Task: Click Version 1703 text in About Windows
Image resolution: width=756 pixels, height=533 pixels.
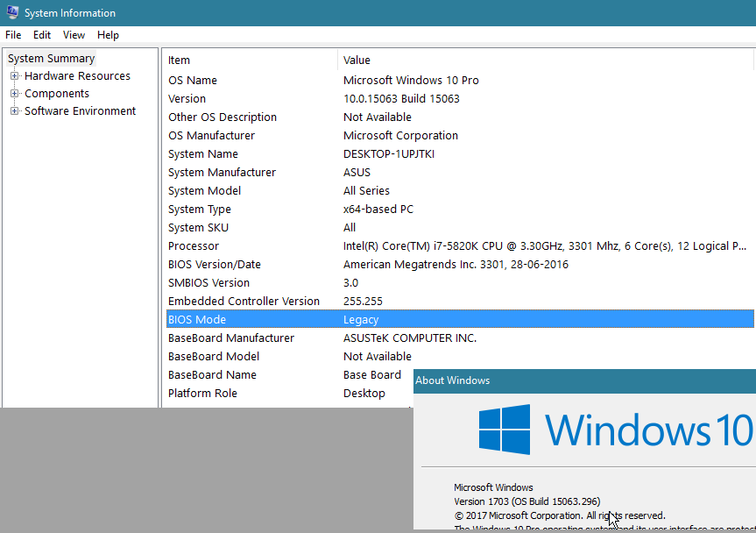Action: [x=527, y=501]
